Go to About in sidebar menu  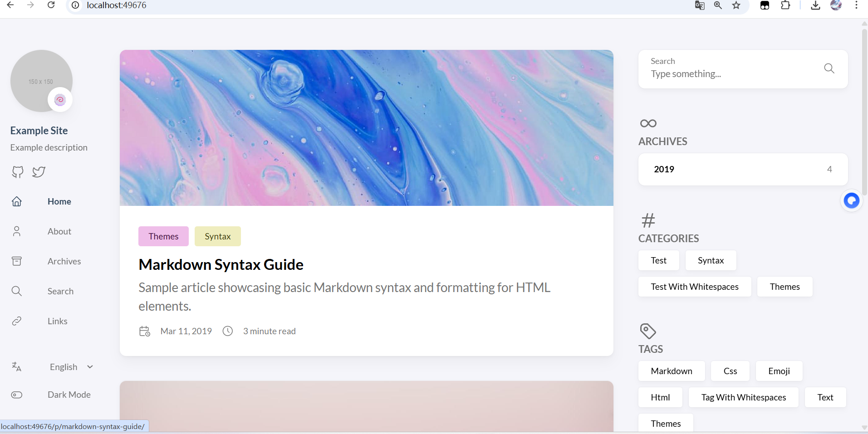pyautogui.click(x=59, y=231)
